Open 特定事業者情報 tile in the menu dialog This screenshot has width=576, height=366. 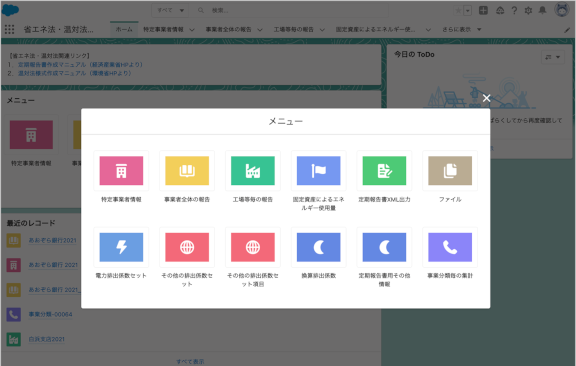[x=121, y=171]
